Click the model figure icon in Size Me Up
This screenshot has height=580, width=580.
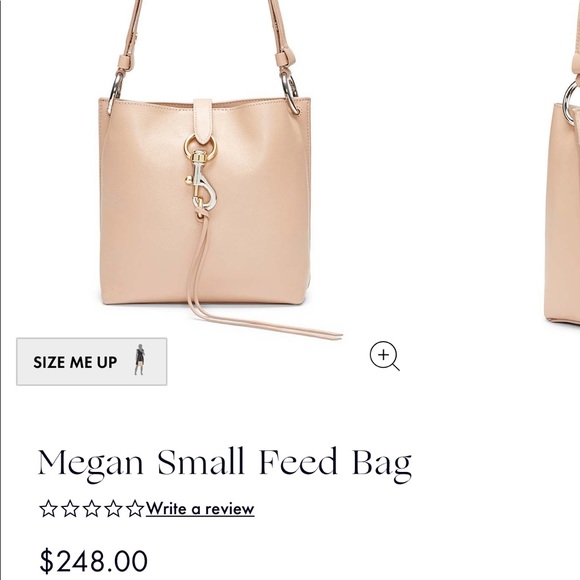pos(139,360)
